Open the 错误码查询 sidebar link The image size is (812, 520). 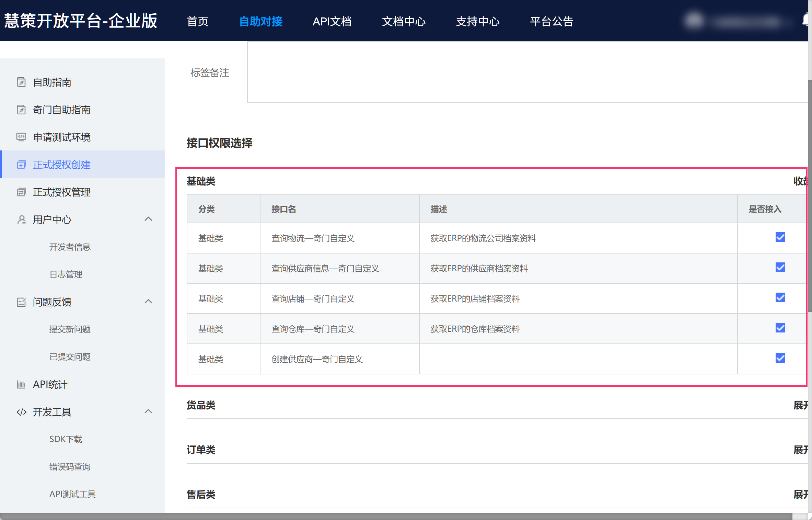pos(70,466)
